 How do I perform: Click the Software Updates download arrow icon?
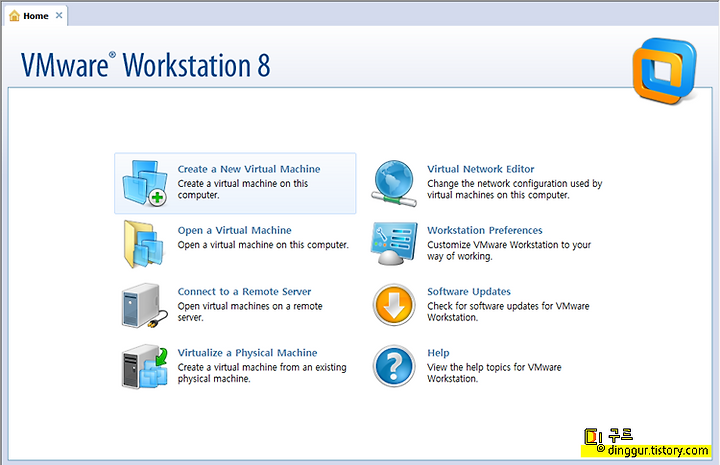coord(394,305)
